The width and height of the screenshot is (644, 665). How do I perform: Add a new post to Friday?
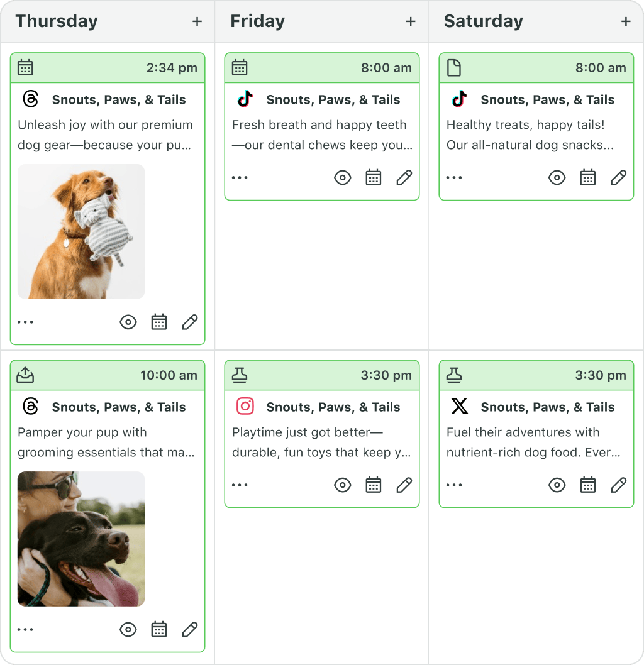(411, 21)
